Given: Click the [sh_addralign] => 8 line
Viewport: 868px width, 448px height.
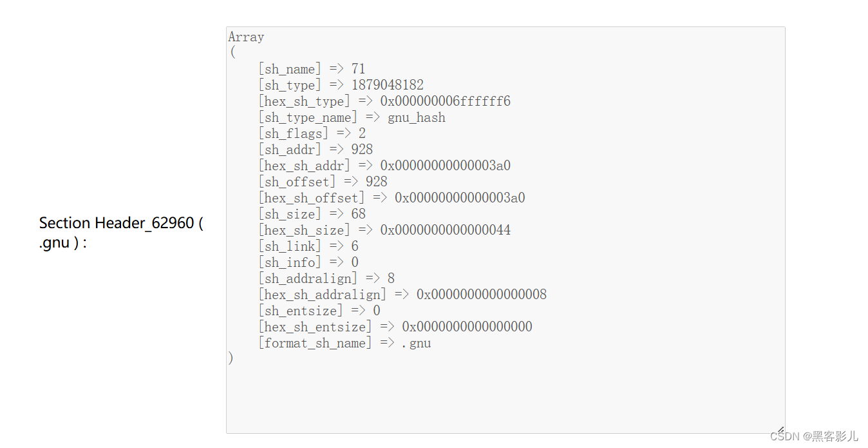Looking at the screenshot, I should pyautogui.click(x=326, y=278).
